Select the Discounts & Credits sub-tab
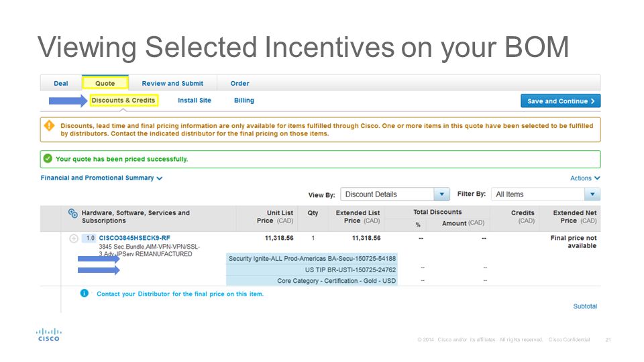 point(123,100)
